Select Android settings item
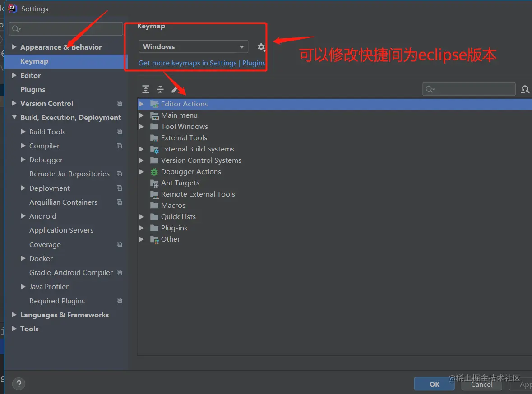 pos(42,216)
